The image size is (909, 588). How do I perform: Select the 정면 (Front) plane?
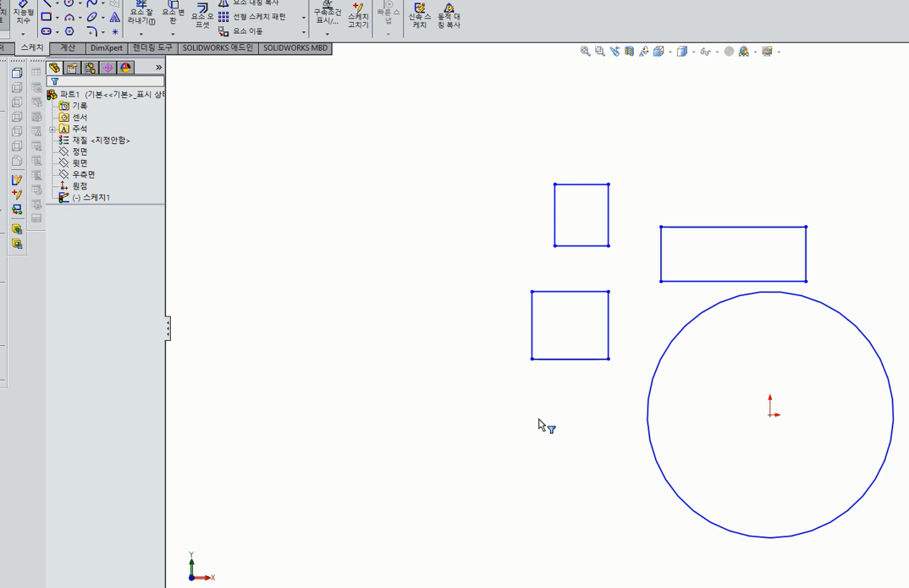pos(73,151)
